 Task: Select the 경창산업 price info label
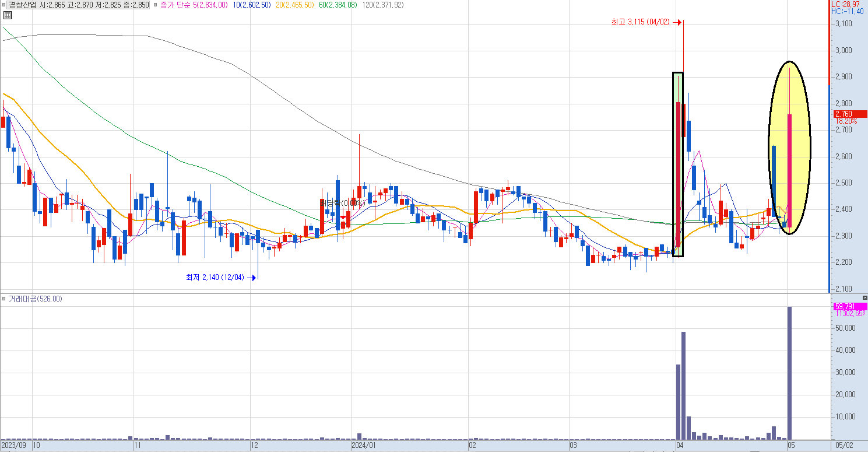(x=79, y=5)
